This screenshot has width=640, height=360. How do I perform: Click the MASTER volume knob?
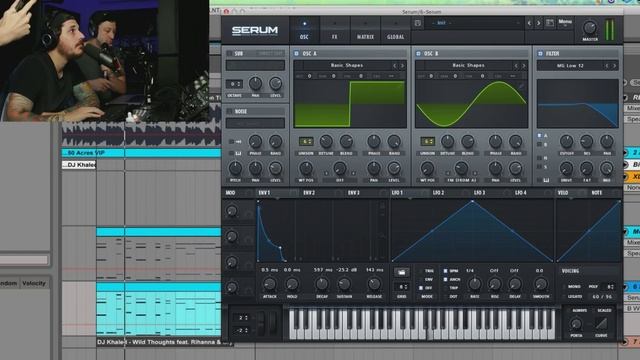pos(589,28)
